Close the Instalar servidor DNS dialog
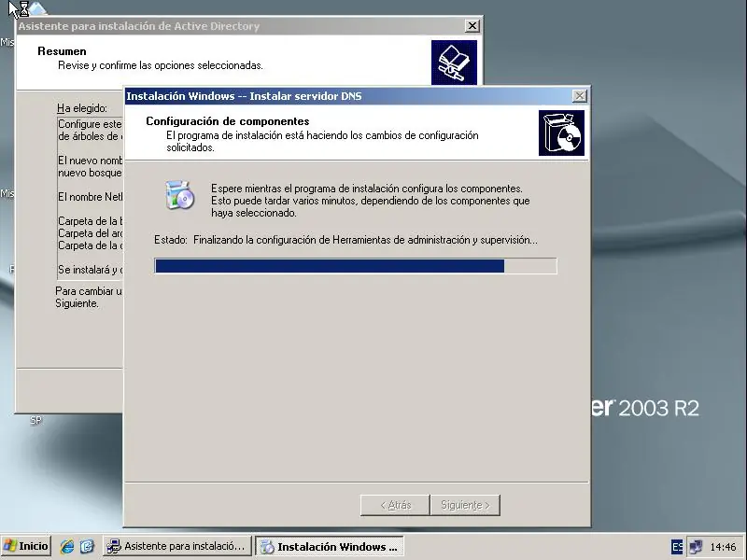Viewport: 747px width, 560px height. click(x=579, y=96)
